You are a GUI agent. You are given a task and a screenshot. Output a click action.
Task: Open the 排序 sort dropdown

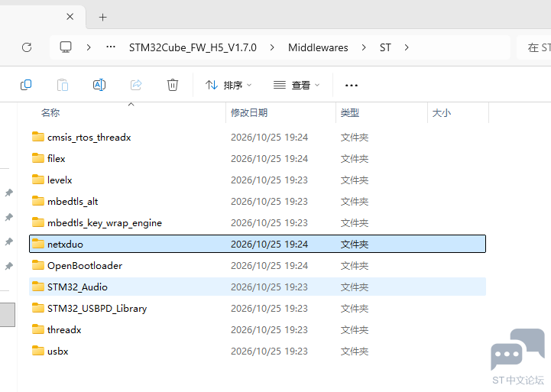click(x=229, y=85)
